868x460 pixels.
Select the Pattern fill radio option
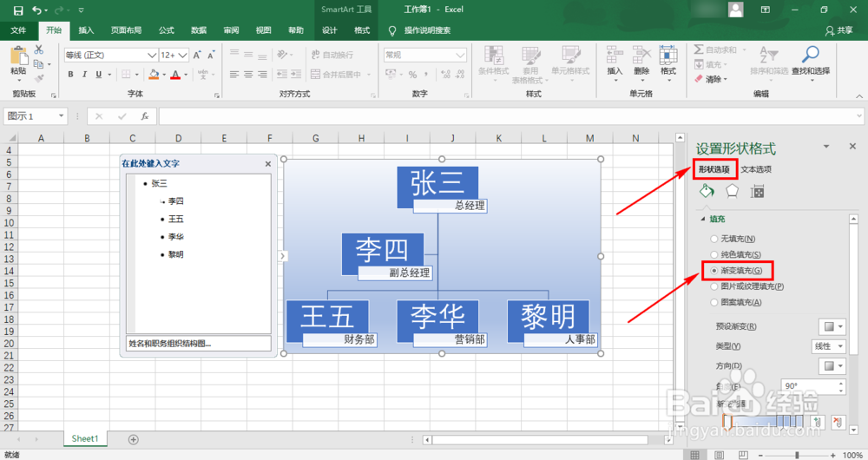[714, 302]
